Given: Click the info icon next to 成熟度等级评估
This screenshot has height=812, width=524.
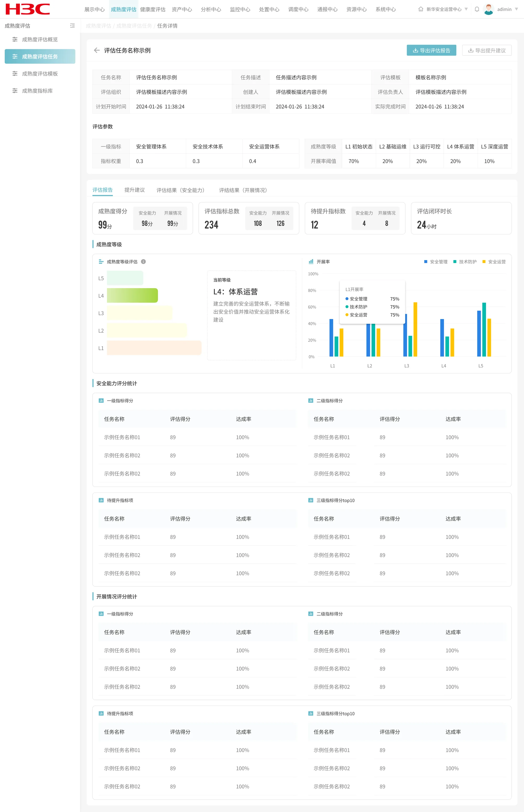Looking at the screenshot, I should 143,262.
